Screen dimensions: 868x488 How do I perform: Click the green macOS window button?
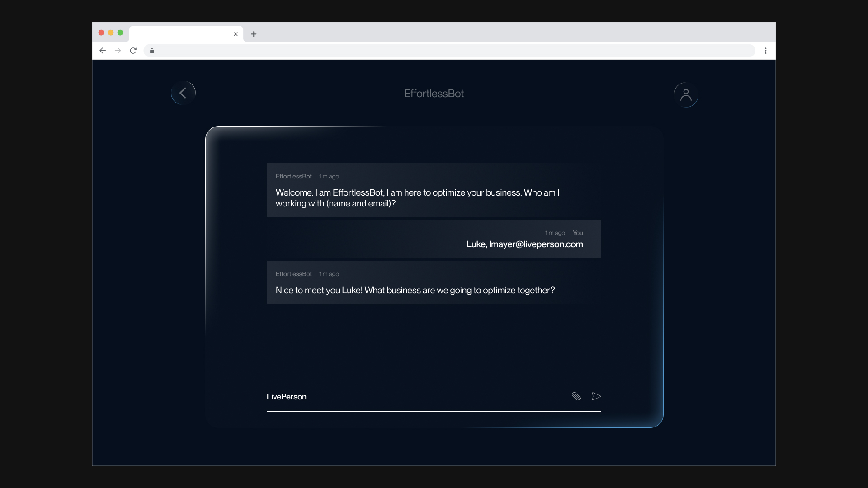pos(120,33)
